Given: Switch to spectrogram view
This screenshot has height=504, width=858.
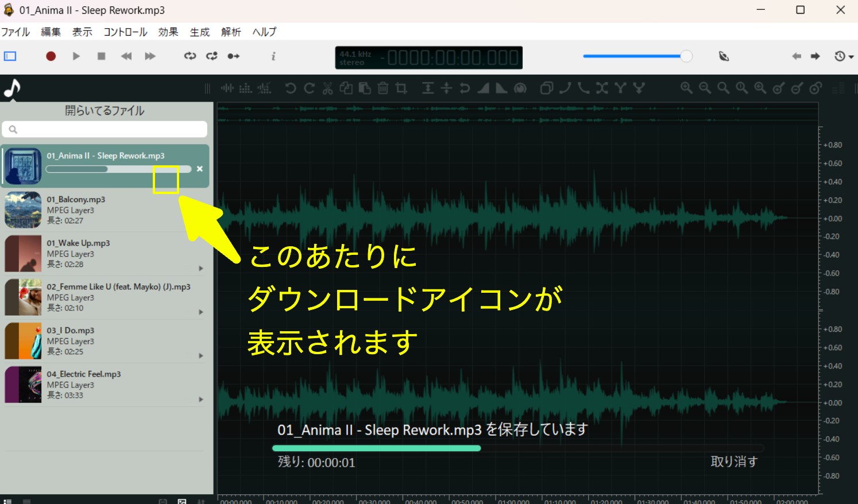Looking at the screenshot, I should click(246, 88).
